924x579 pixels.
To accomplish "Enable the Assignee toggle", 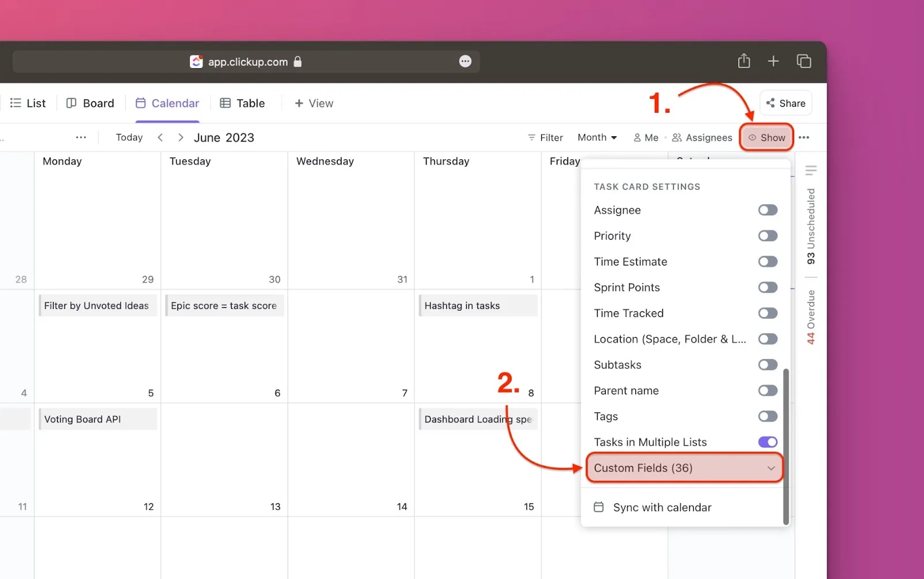I will [767, 210].
